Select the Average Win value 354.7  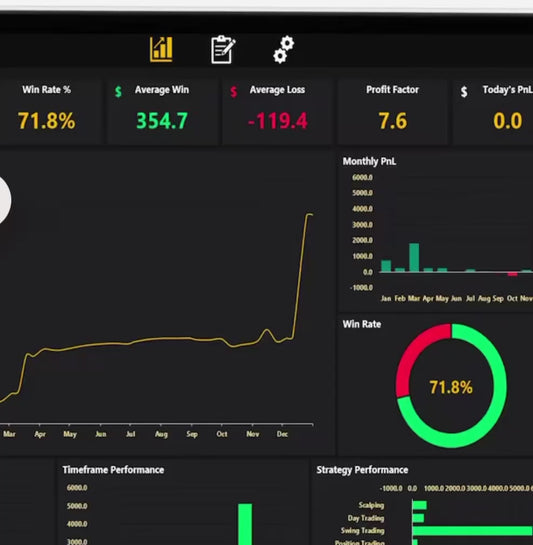(162, 121)
